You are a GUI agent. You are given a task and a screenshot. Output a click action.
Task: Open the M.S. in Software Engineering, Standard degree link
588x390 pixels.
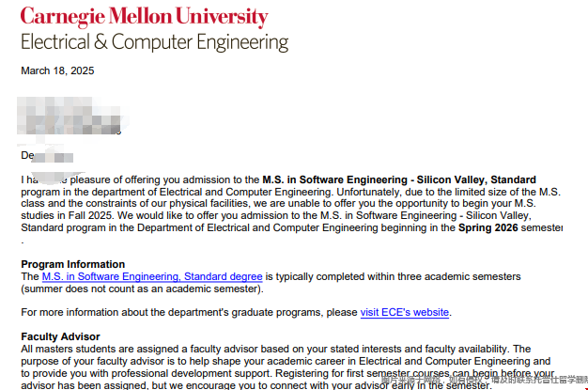tap(152, 276)
